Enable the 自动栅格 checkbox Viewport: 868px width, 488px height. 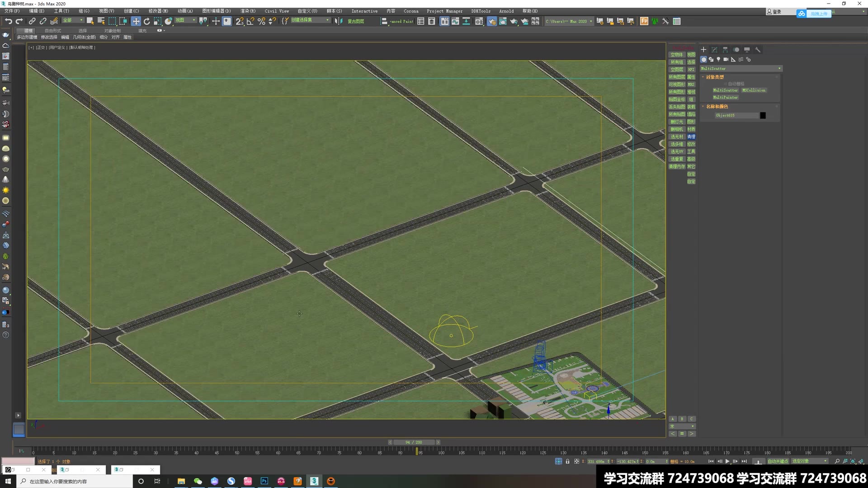pyautogui.click(x=726, y=84)
